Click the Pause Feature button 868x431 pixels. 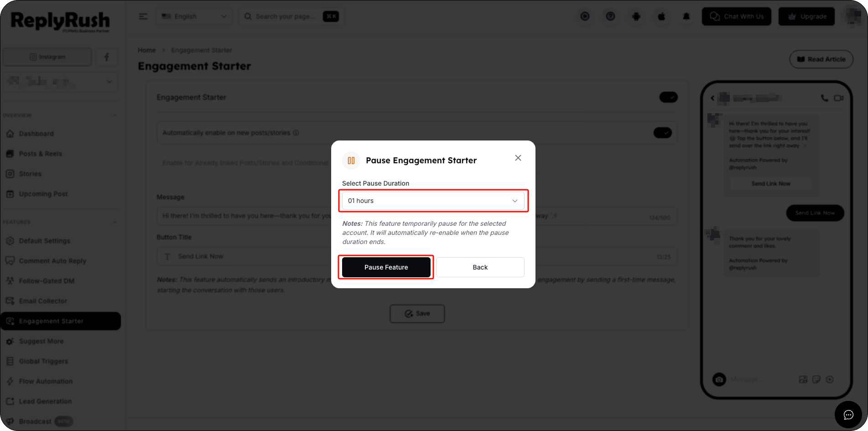click(386, 267)
